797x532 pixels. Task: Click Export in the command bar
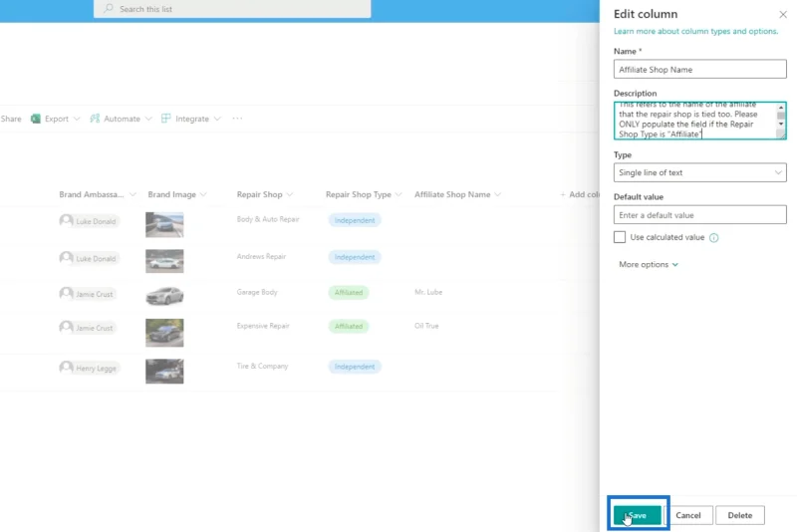(57, 119)
